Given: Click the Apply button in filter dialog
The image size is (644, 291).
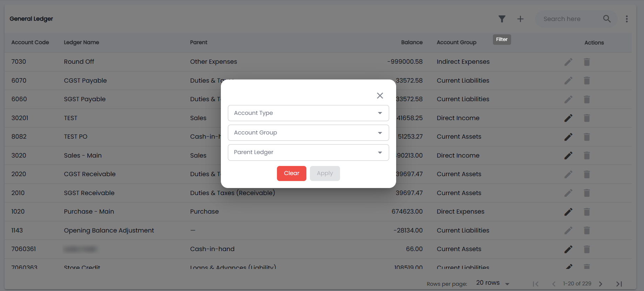Looking at the screenshot, I should (x=325, y=173).
